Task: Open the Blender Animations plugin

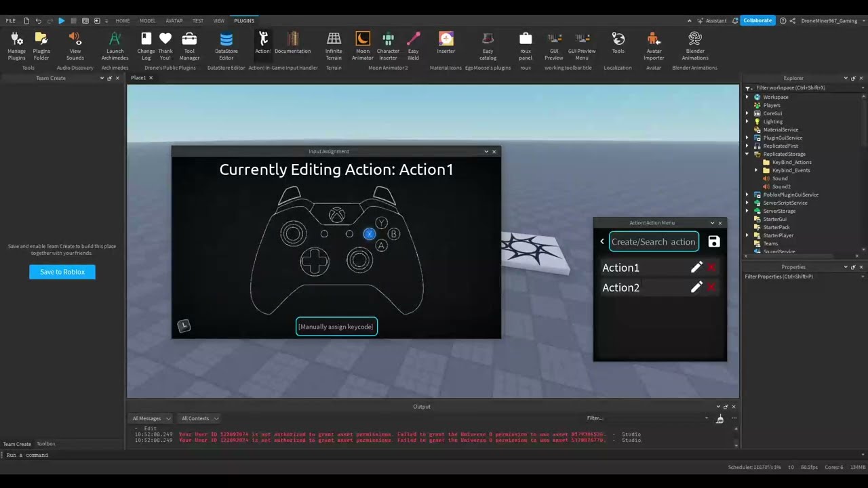Action: (694, 45)
